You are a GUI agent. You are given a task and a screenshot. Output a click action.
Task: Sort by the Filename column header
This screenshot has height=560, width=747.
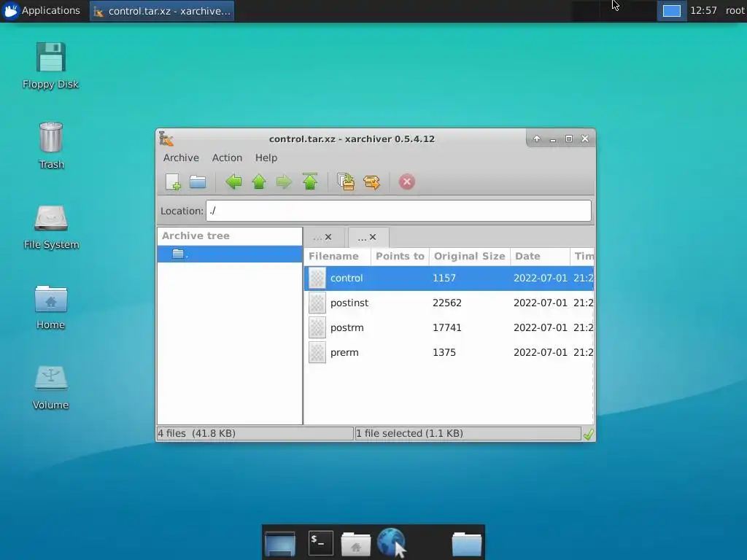[x=338, y=256]
